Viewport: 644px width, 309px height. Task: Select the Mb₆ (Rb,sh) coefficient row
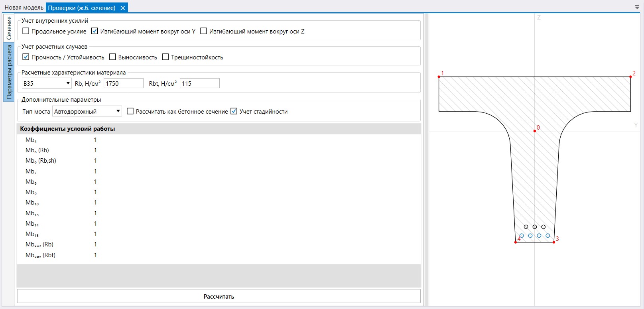tap(219, 161)
